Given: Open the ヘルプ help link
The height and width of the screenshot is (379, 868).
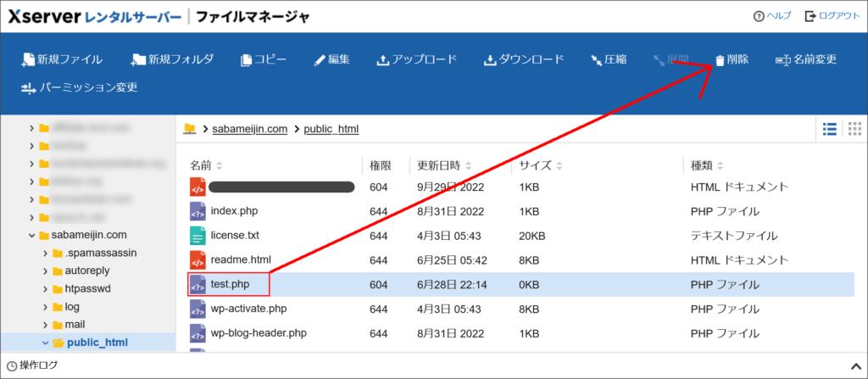Looking at the screenshot, I should tap(772, 16).
